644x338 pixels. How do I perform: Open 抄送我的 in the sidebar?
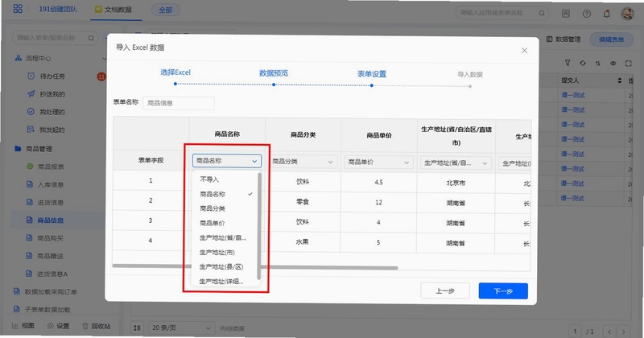(x=52, y=94)
